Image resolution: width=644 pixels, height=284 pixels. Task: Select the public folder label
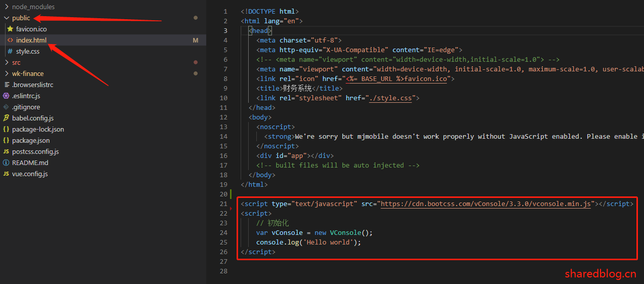point(21,18)
